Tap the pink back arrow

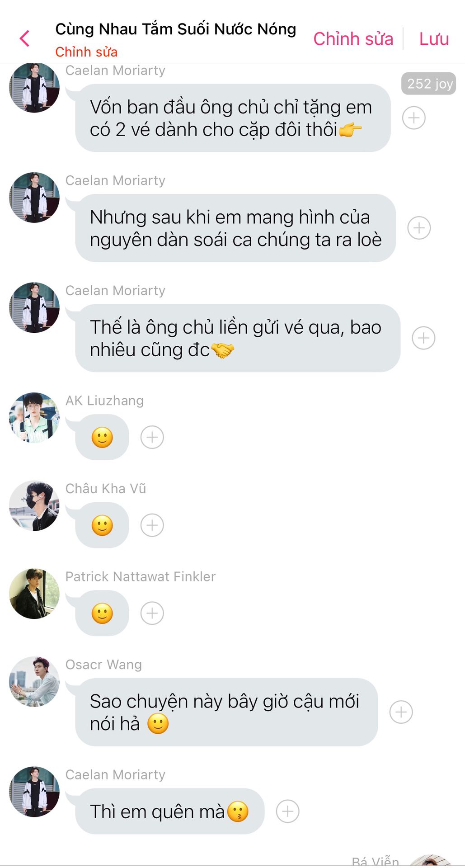click(25, 38)
